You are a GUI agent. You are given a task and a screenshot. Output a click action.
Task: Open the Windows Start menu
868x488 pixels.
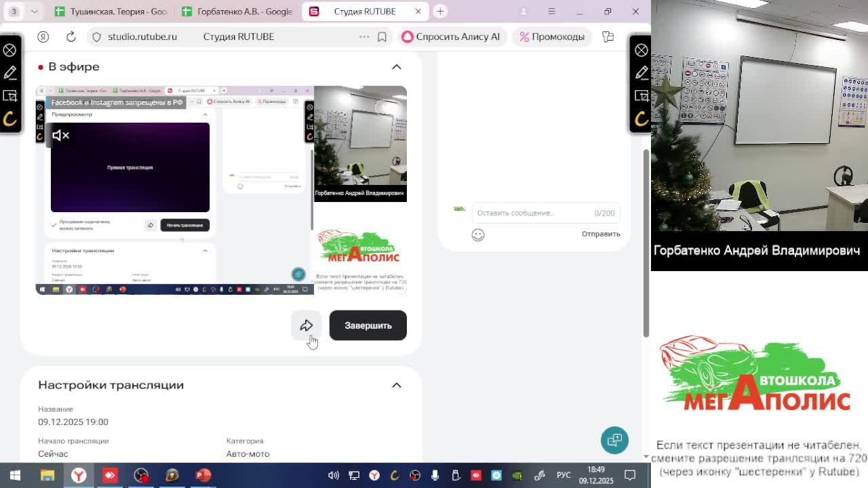15,475
